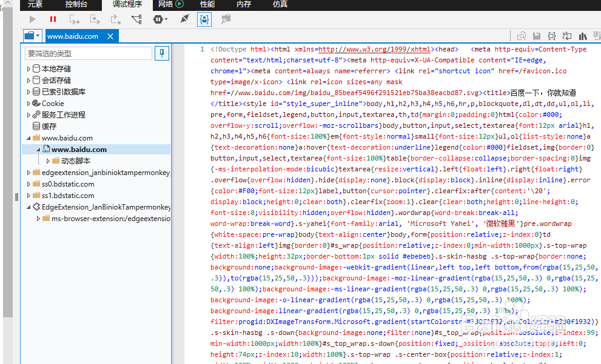Open the 性能 tab
This screenshot has width=601, height=364.
coord(207,4)
